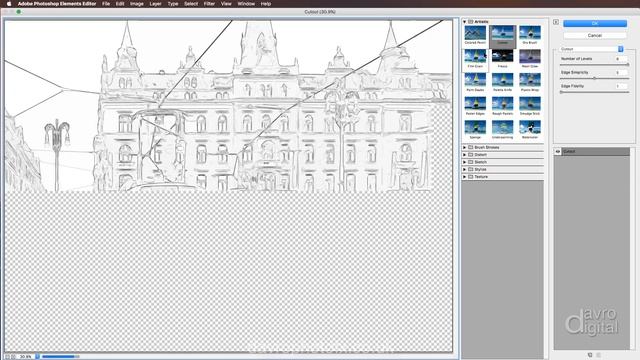Image resolution: width=640 pixels, height=360 pixels.
Task: Expand the Brush Strokes folder
Action: [464, 147]
